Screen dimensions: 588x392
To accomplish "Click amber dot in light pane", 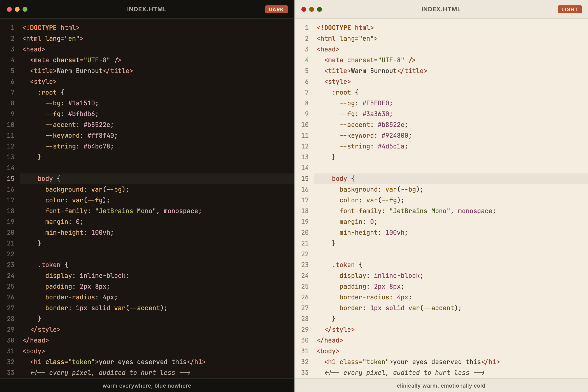I will click(x=311, y=9).
